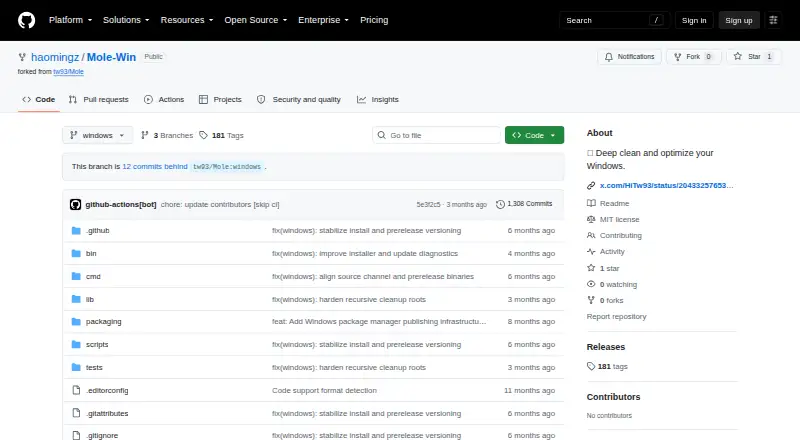Open the 12 commits behind link
The width and height of the screenshot is (800, 440).
155,166
